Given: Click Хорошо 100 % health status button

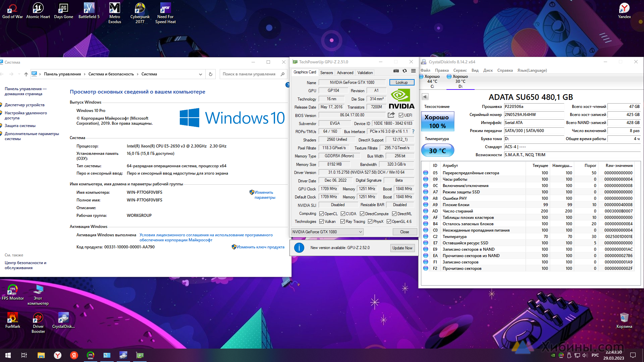Looking at the screenshot, I should click(438, 121).
